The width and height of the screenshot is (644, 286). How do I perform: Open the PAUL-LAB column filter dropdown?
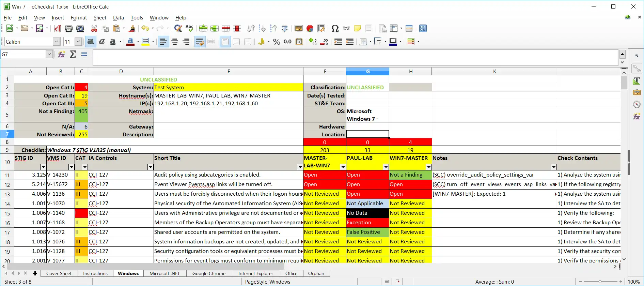pyautogui.click(x=386, y=167)
